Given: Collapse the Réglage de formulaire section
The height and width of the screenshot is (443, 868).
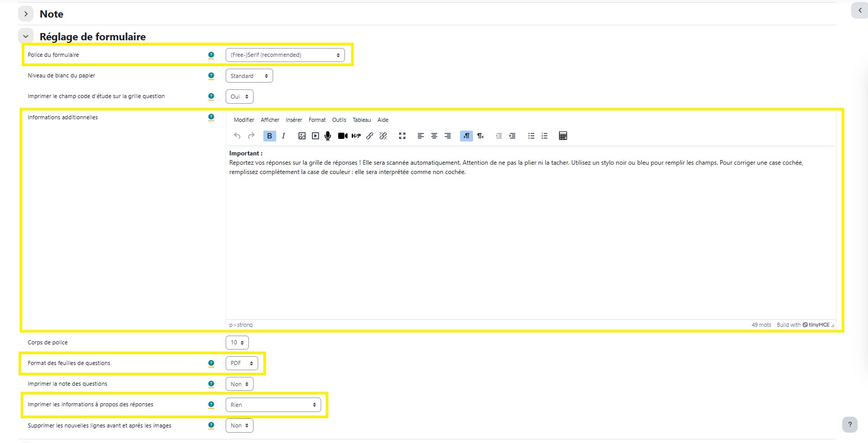Looking at the screenshot, I should 26,37.
